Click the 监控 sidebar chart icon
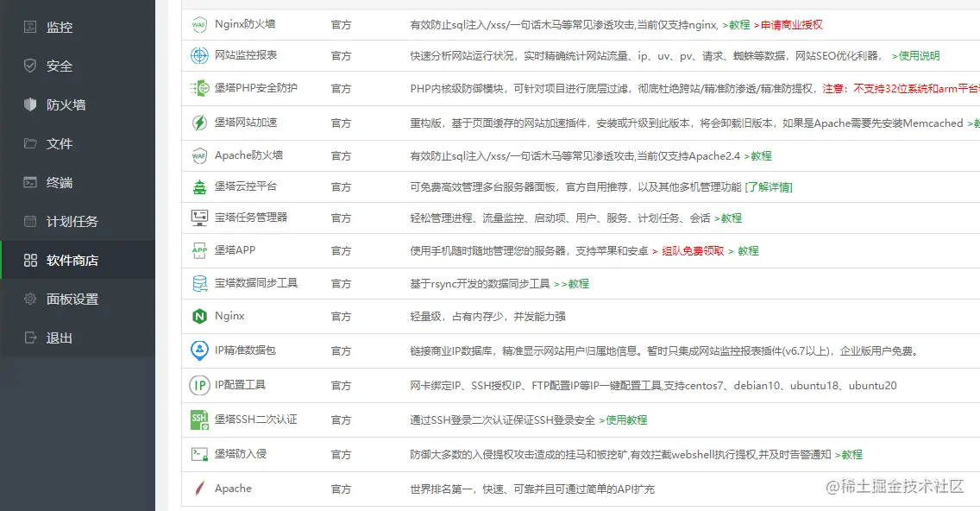The image size is (980, 511). coord(30,26)
